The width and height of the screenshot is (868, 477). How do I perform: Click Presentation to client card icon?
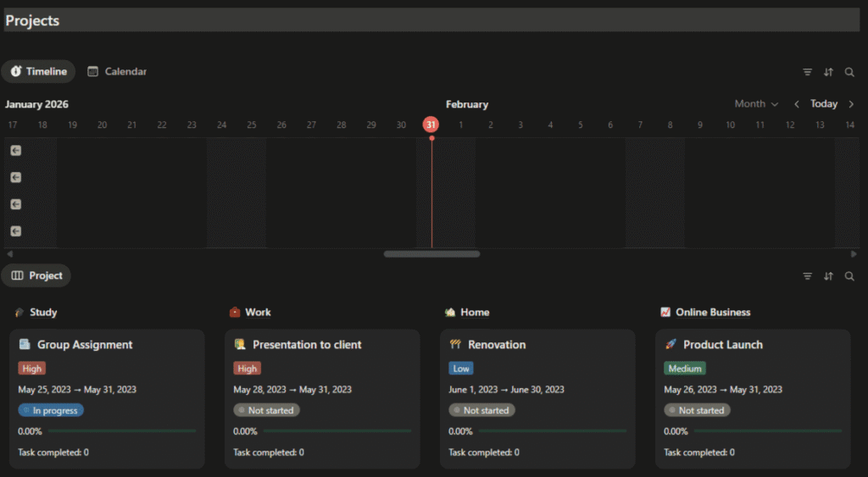(x=240, y=344)
